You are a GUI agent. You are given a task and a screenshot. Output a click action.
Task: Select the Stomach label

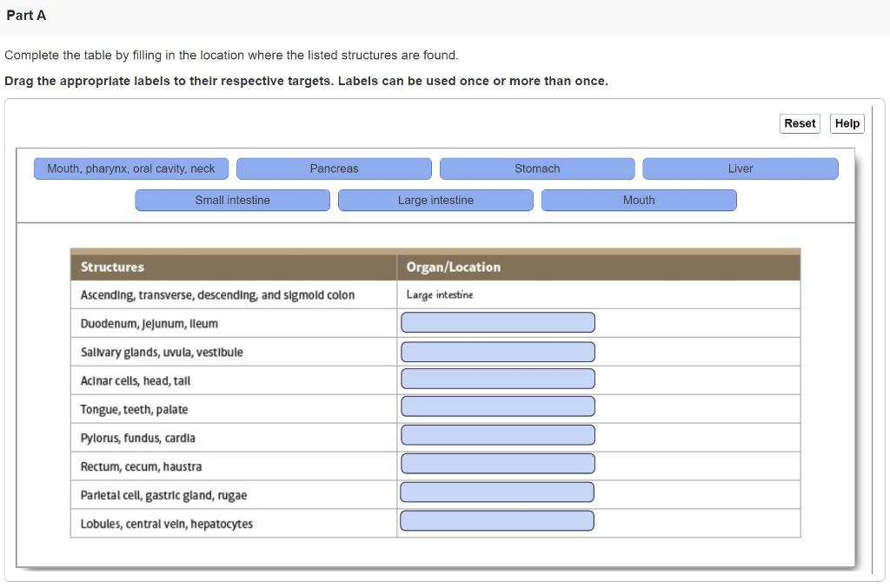[x=538, y=168]
